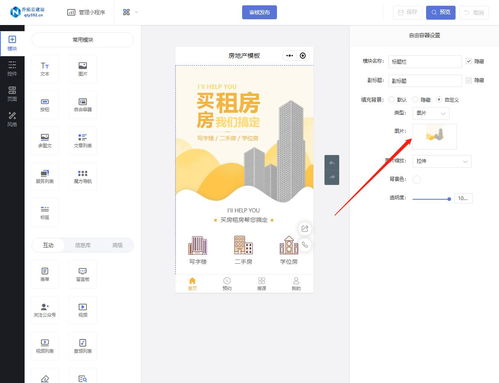This screenshot has height=383, width=499.
Task: Select the 常用模块 common modules header
Action: click(x=83, y=40)
